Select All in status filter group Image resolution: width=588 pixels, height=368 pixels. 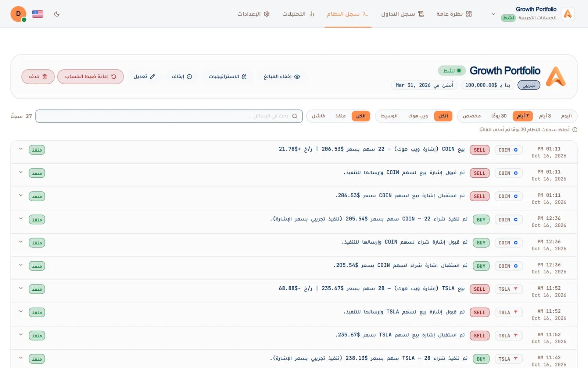pyautogui.click(x=361, y=116)
